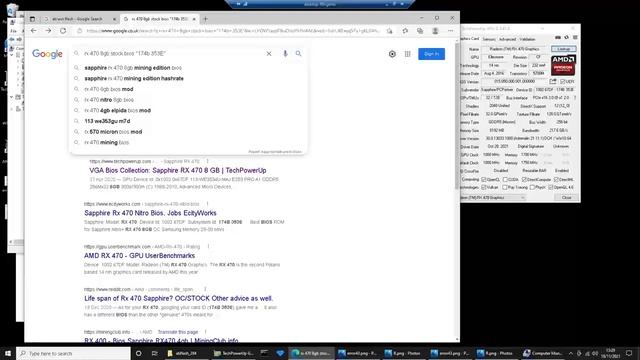640x360 pixels.
Task: Go forward using the browser forward arrow
Action: click(48, 31)
